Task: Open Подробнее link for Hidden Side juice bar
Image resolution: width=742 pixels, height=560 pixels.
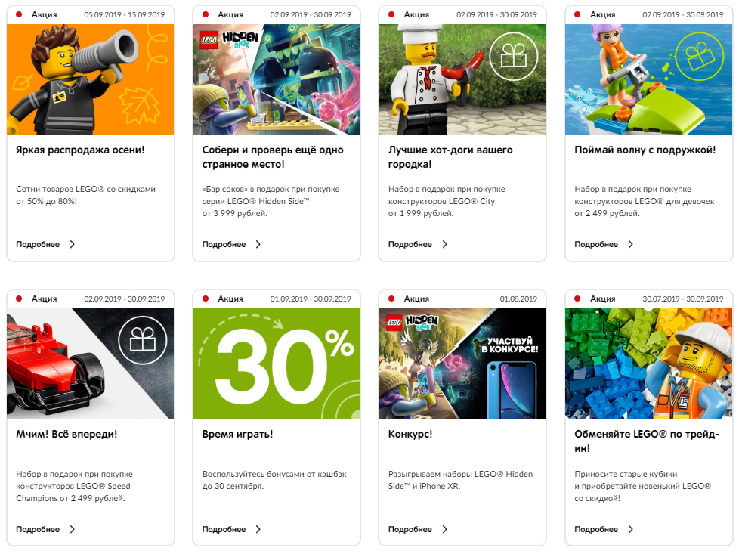Action: coord(224,244)
